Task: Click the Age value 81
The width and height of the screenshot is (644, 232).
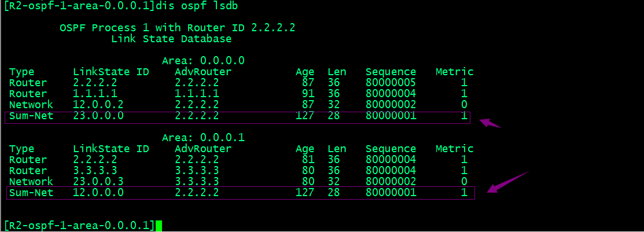Action: tap(308, 159)
